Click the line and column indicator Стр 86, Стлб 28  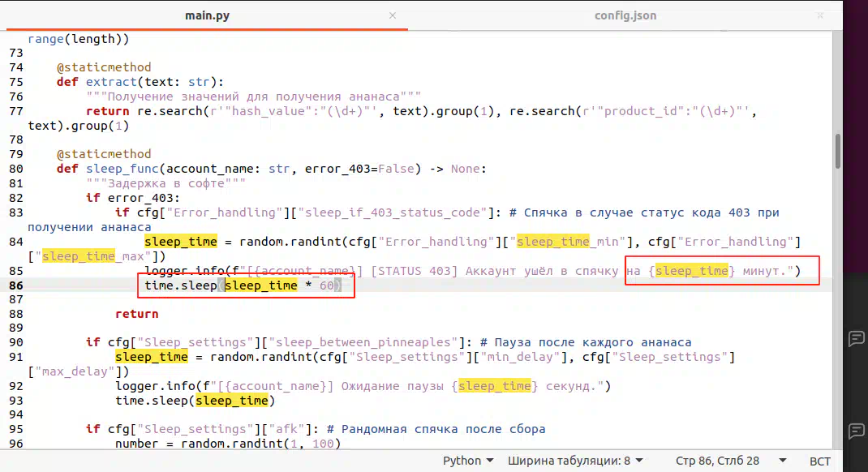pyautogui.click(x=717, y=461)
